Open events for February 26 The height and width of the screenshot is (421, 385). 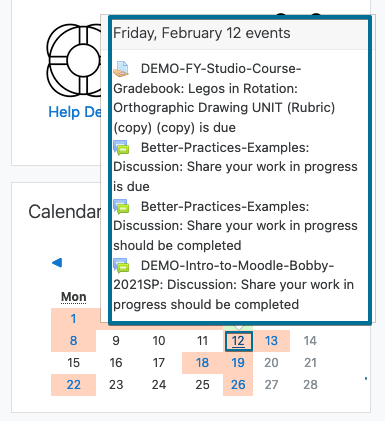click(238, 385)
